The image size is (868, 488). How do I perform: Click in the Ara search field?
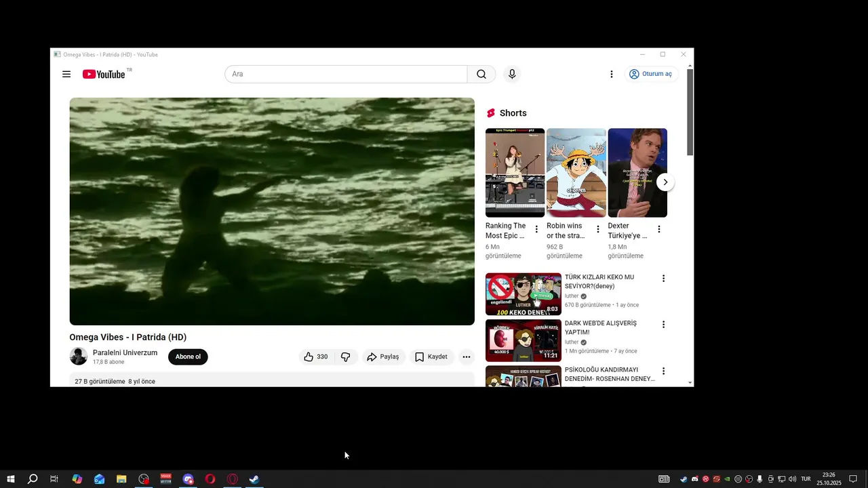[346, 74]
